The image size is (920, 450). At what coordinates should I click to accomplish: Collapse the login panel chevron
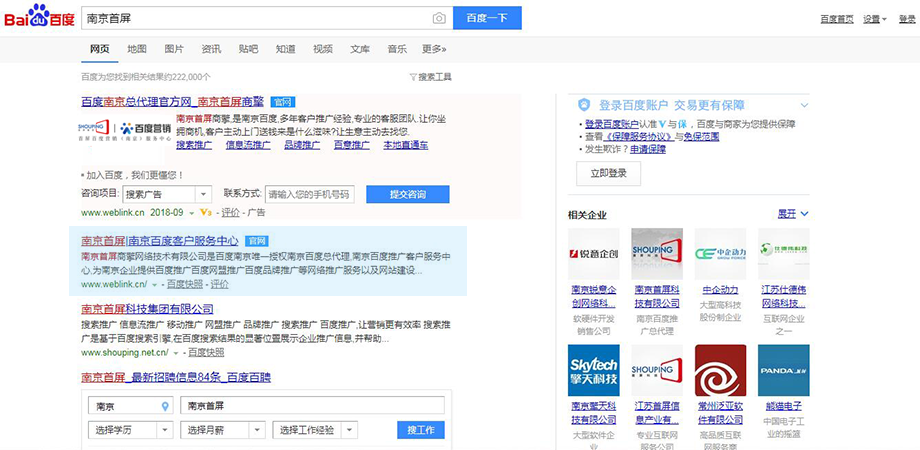click(x=802, y=104)
